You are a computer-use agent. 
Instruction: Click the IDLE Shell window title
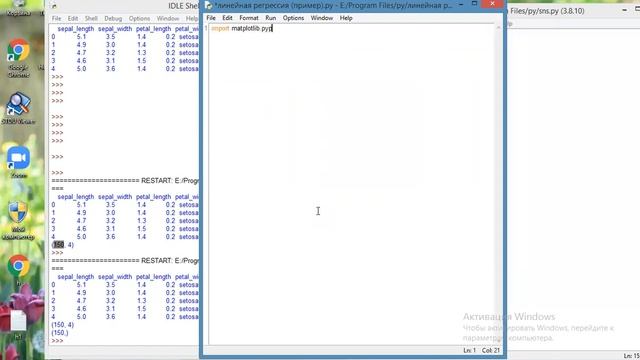click(x=183, y=6)
